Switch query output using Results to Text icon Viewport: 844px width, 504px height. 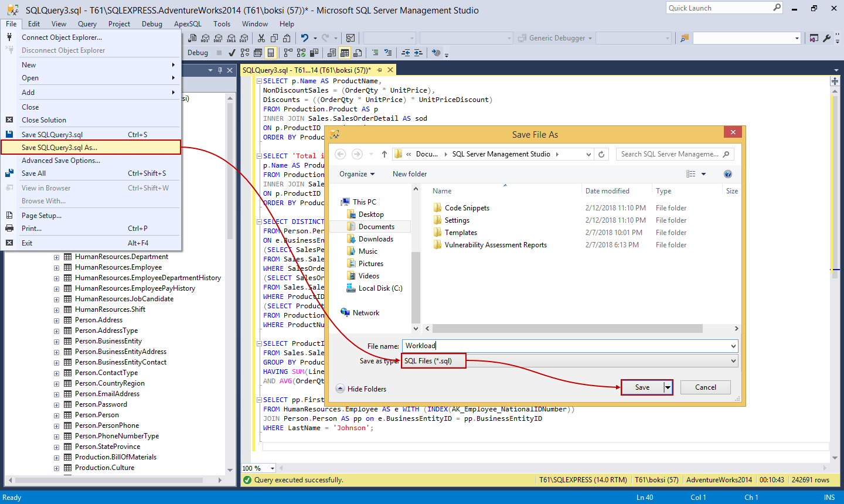pos(332,53)
